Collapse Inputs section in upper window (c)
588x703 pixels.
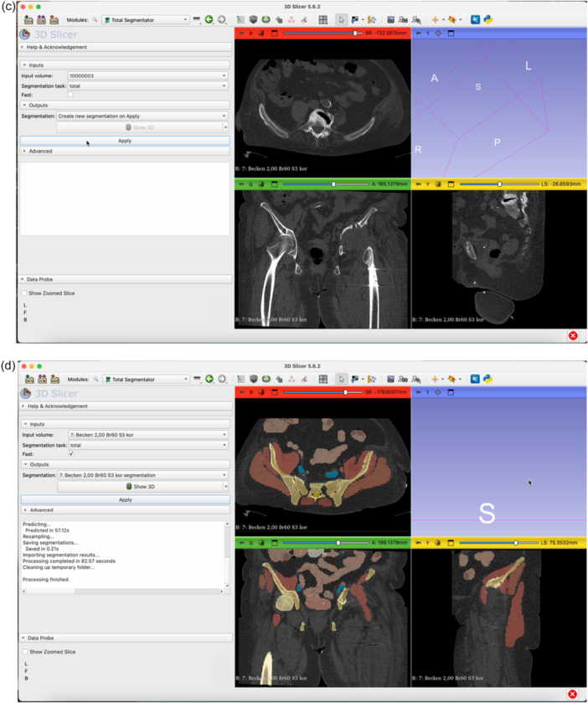125,65
